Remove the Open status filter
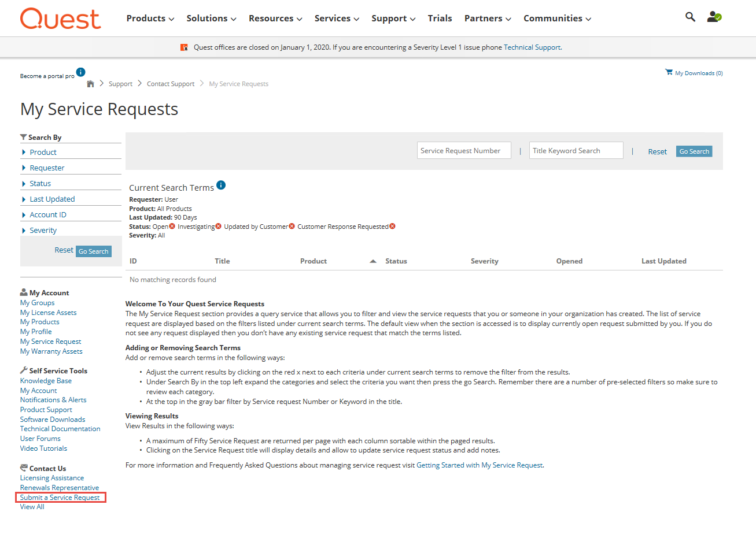 tap(172, 226)
